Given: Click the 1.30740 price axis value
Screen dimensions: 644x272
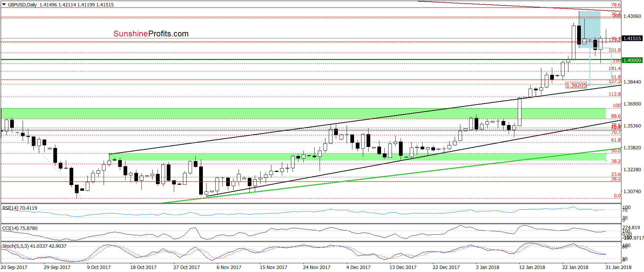Looking at the screenshot, I should click(632, 191).
